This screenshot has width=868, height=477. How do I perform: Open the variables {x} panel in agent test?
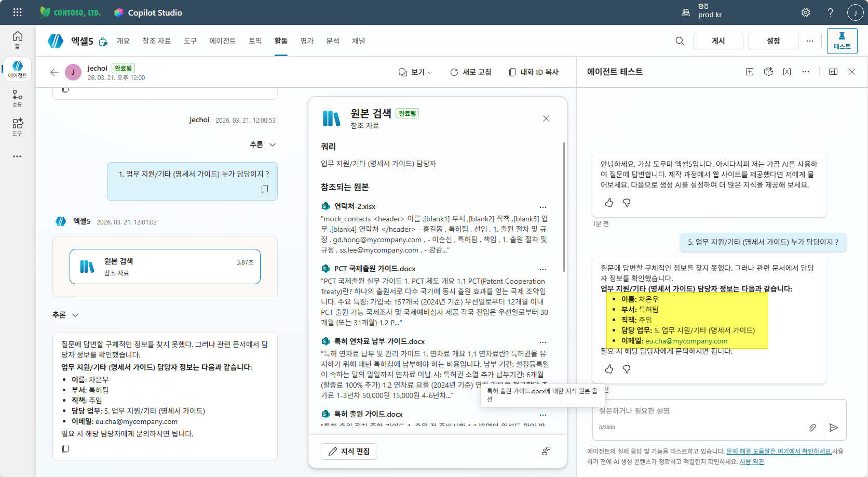786,72
